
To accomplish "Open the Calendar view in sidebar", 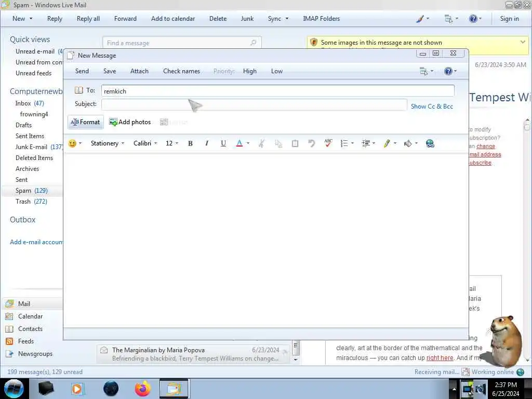I will point(31,316).
